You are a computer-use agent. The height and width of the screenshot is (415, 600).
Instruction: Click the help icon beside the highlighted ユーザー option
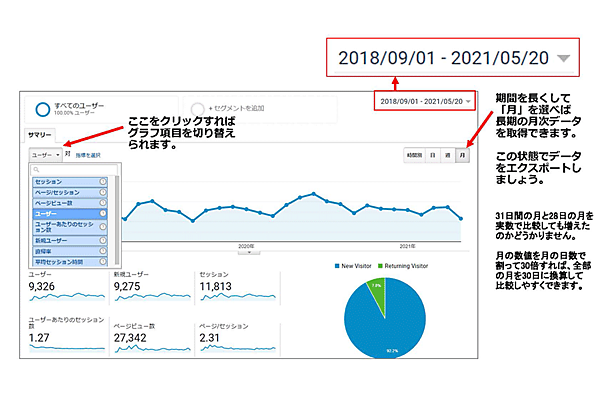pyautogui.click(x=103, y=214)
